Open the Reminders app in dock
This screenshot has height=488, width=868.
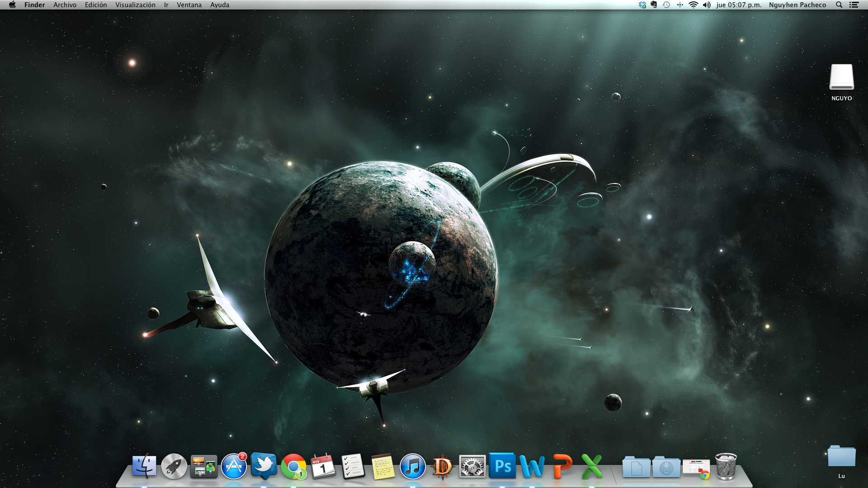pos(353,467)
